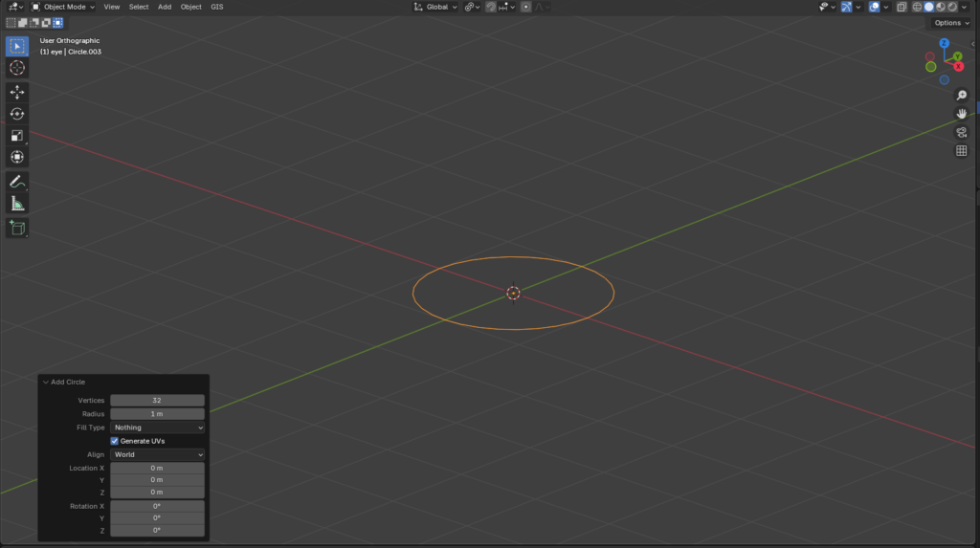Click the viewport zoom magnifier icon
980x548 pixels.
pyautogui.click(x=961, y=95)
